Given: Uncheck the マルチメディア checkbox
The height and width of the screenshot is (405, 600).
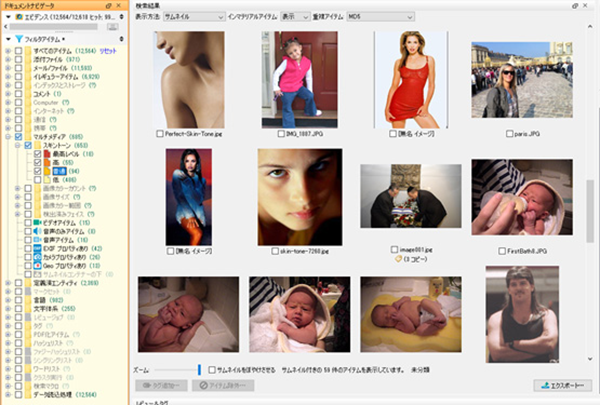Looking at the screenshot, I should (20, 135).
